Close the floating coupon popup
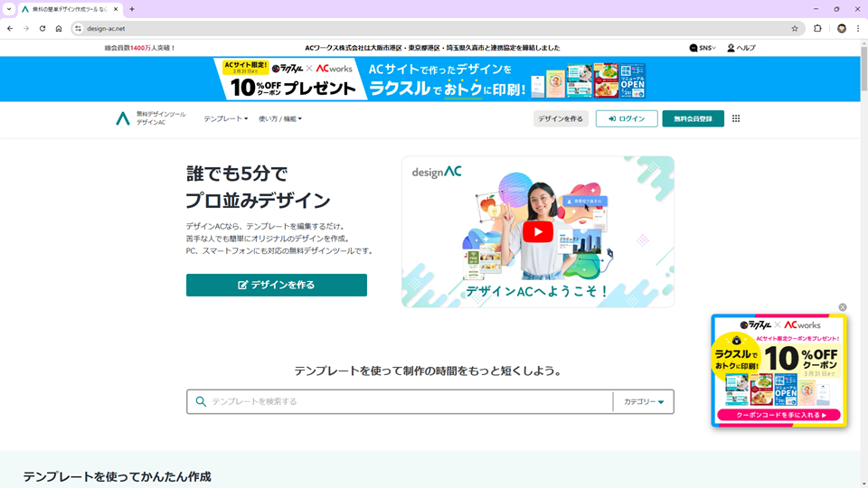 click(x=843, y=307)
